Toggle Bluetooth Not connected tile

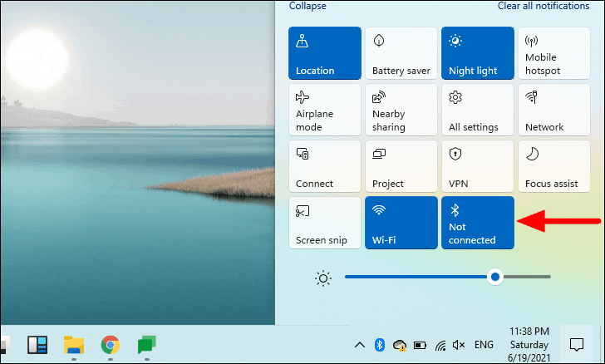tap(478, 223)
